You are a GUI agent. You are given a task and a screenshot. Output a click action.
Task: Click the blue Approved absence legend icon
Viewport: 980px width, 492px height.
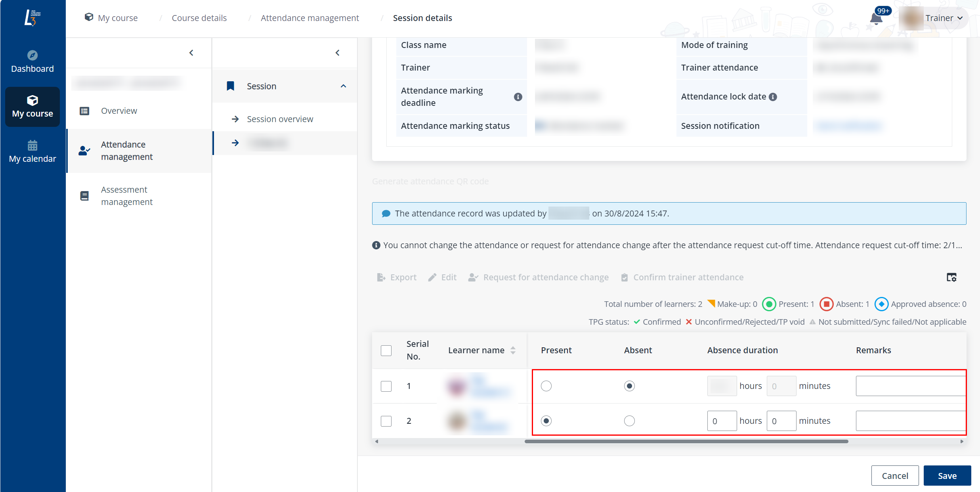pyautogui.click(x=882, y=304)
